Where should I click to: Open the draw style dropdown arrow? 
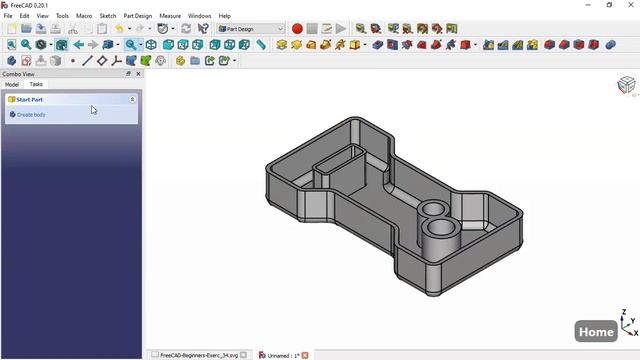51,45
